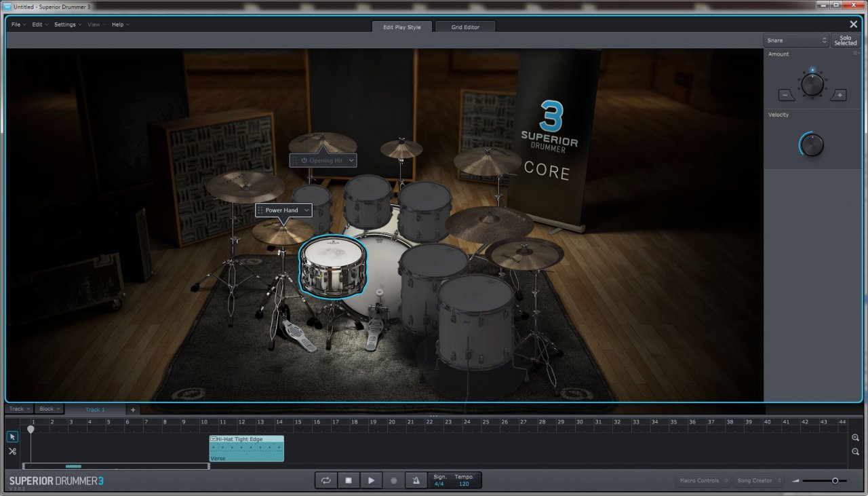Start playback with the play button
Image resolution: width=868 pixels, height=496 pixels.
click(x=371, y=480)
